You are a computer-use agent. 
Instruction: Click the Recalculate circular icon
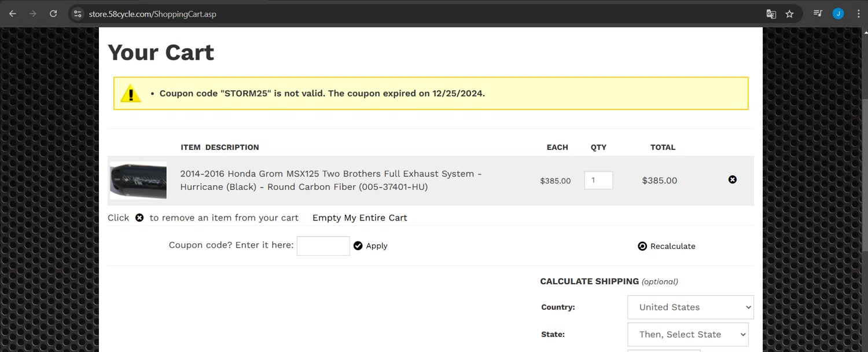(x=642, y=246)
